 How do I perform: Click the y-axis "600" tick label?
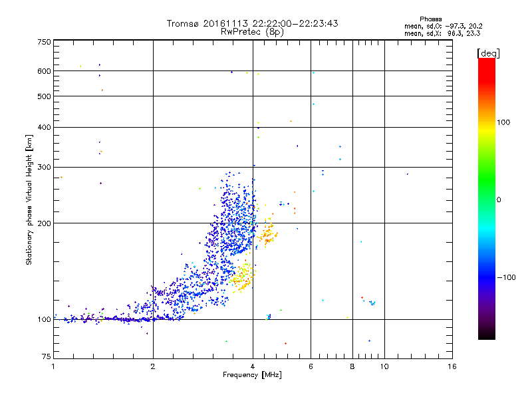tap(45, 71)
